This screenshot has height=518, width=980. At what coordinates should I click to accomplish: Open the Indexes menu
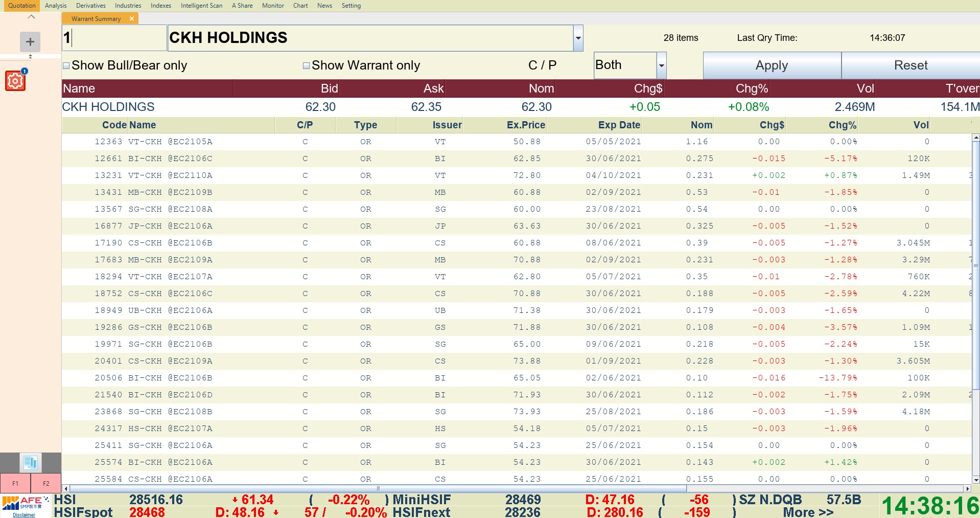pyautogui.click(x=161, y=6)
